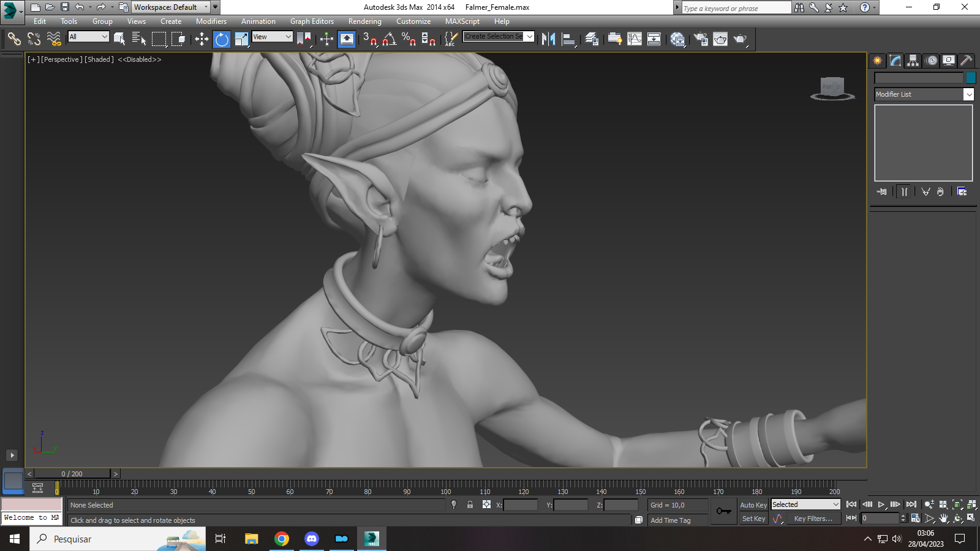Open the View reference coordinate dropdown
Screen dimensions: 980x551
(272, 37)
